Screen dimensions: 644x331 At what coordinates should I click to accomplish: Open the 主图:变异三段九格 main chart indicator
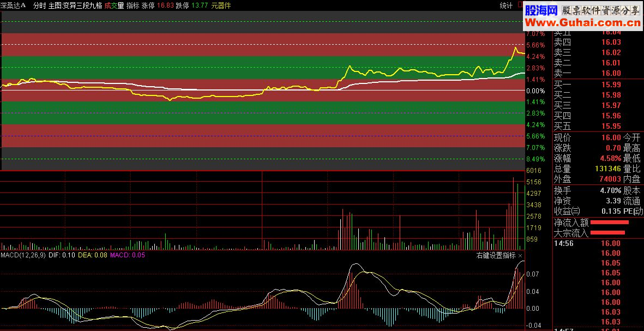tap(75, 5)
